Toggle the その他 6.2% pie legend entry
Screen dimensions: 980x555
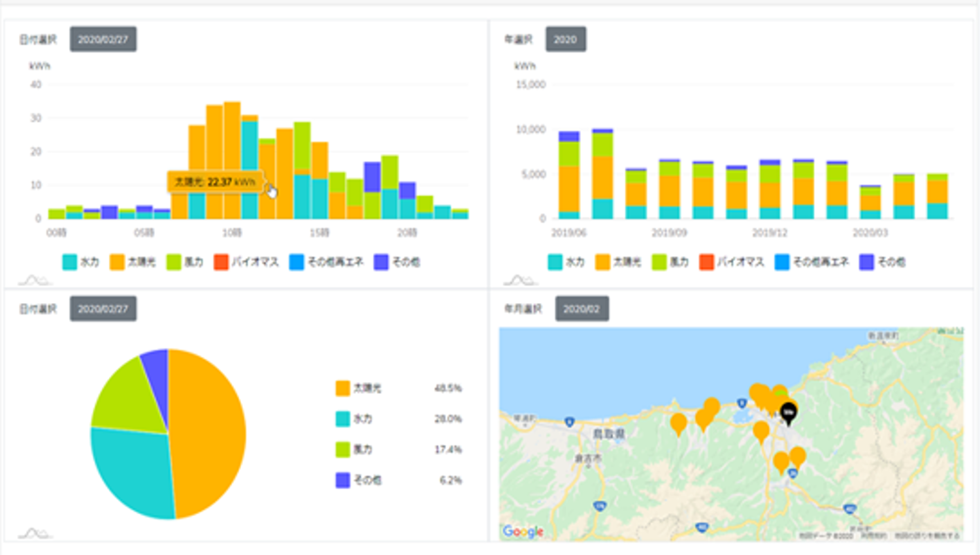tap(399, 480)
